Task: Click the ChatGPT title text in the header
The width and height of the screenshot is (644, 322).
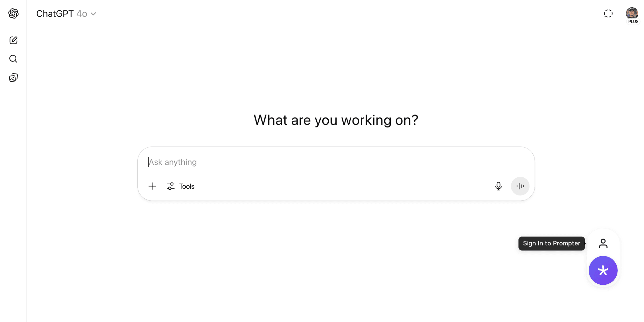Action: point(55,14)
